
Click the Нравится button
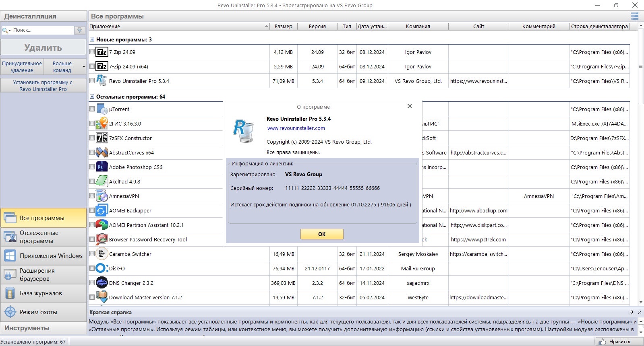(619, 342)
